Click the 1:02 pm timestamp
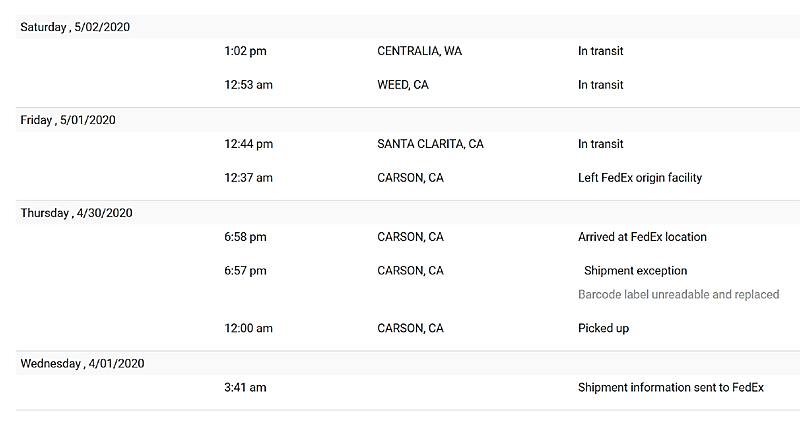Image resolution: width=800 pixels, height=429 pixels. tap(245, 51)
